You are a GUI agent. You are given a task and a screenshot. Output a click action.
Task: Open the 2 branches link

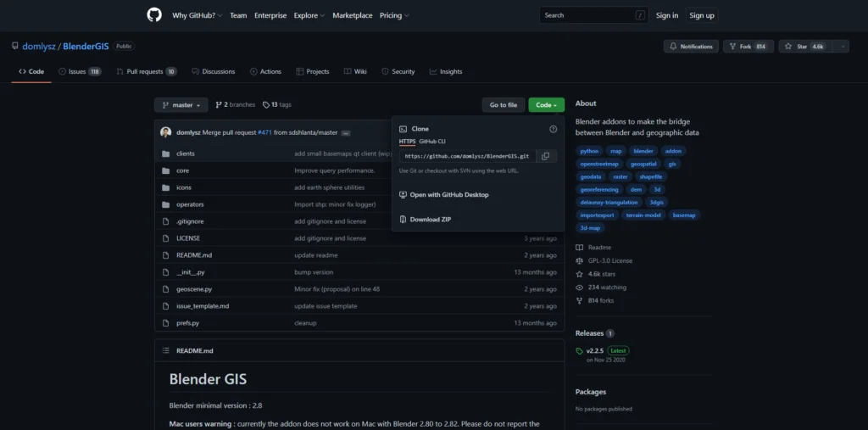point(236,104)
